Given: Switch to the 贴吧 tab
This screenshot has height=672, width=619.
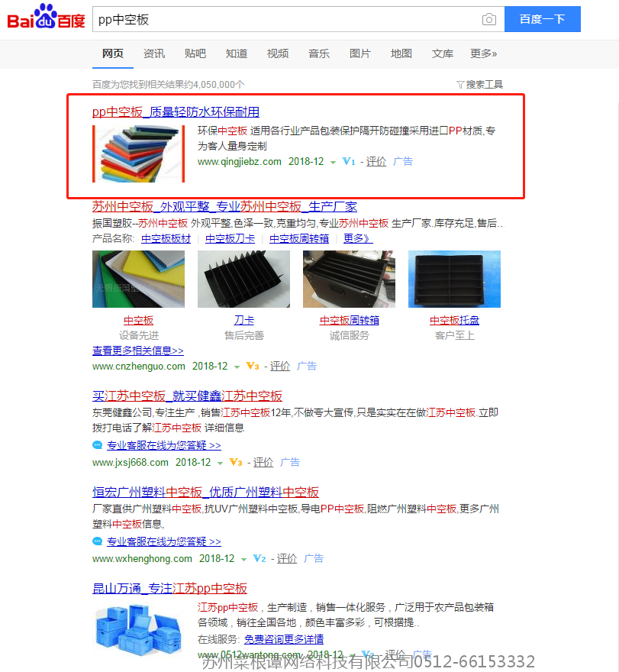Looking at the screenshot, I should (x=195, y=53).
